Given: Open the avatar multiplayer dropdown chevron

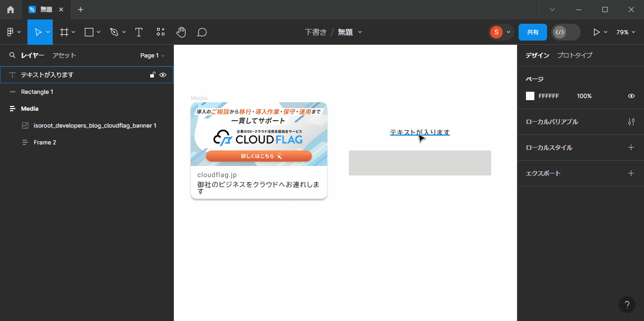Looking at the screenshot, I should tap(509, 32).
